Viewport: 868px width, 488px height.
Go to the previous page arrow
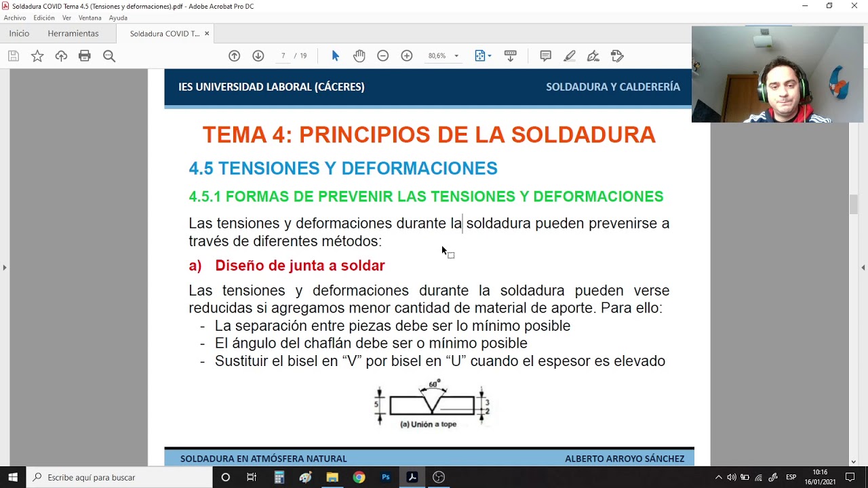[234, 56]
